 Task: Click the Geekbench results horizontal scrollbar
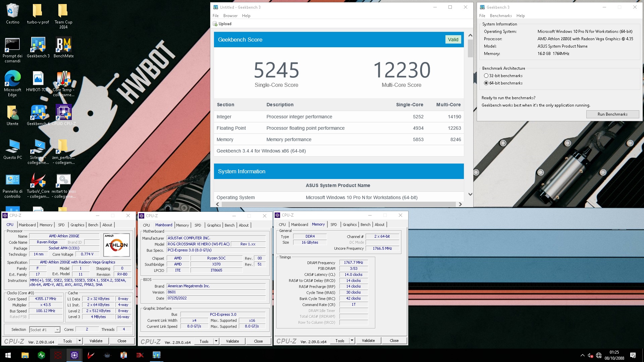click(339, 204)
